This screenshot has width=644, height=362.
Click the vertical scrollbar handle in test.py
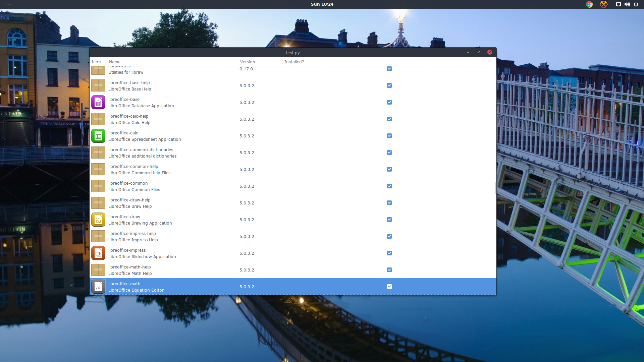[495, 188]
